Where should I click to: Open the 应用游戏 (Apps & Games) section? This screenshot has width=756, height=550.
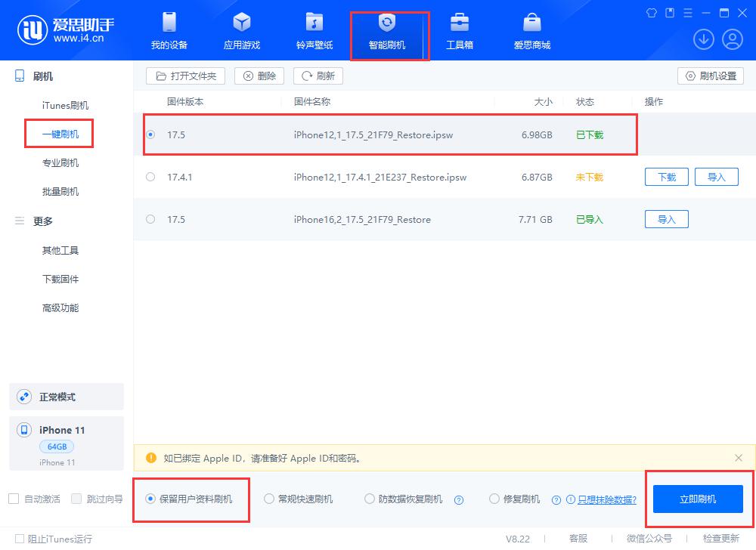tap(241, 30)
